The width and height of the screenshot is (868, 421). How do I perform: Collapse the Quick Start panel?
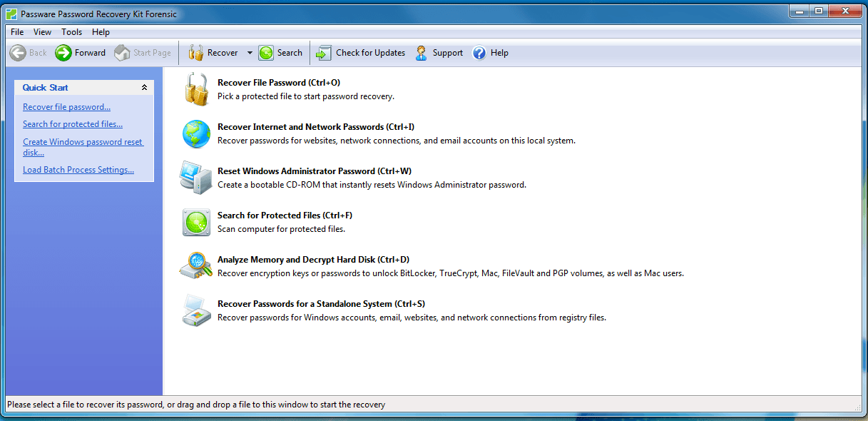coord(145,87)
